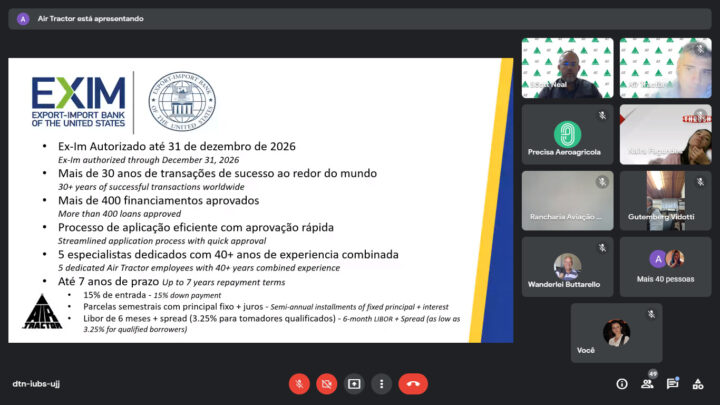Screen dimensions: 720x405
Task: Unmute the microphone in call controls
Action: [x=299, y=383]
